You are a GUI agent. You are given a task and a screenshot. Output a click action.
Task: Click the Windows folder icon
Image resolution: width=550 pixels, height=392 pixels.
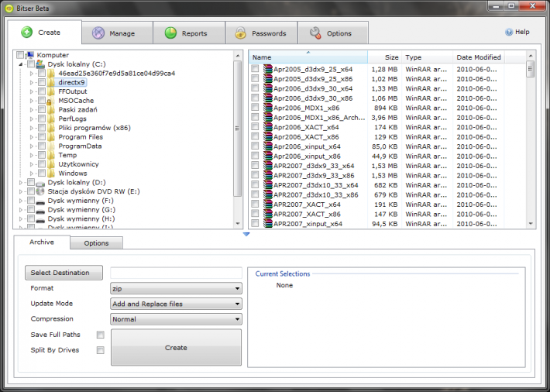(51, 174)
